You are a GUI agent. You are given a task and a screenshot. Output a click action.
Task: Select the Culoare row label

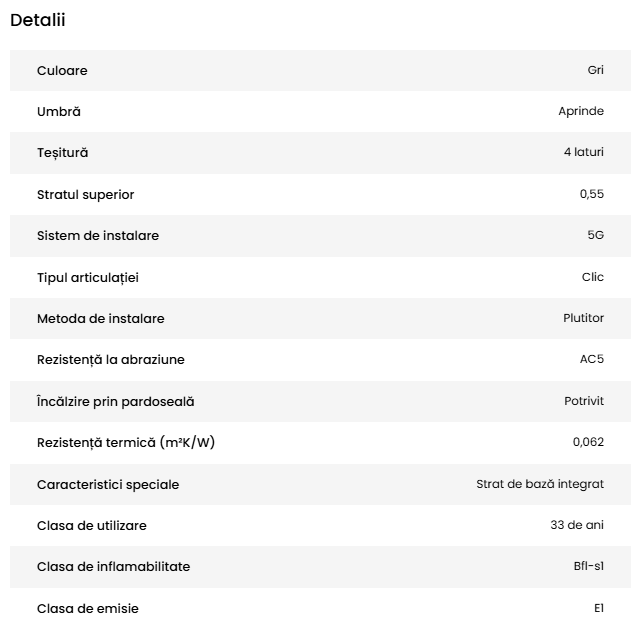(x=62, y=71)
